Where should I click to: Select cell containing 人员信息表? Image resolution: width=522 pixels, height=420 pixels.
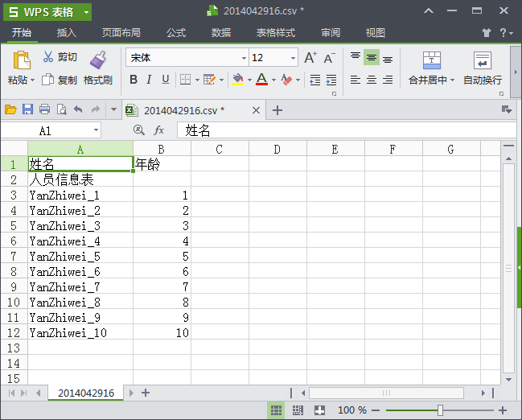(80, 180)
